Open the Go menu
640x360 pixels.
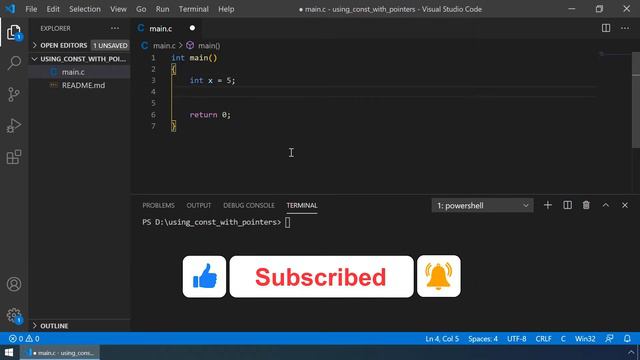tap(141, 9)
